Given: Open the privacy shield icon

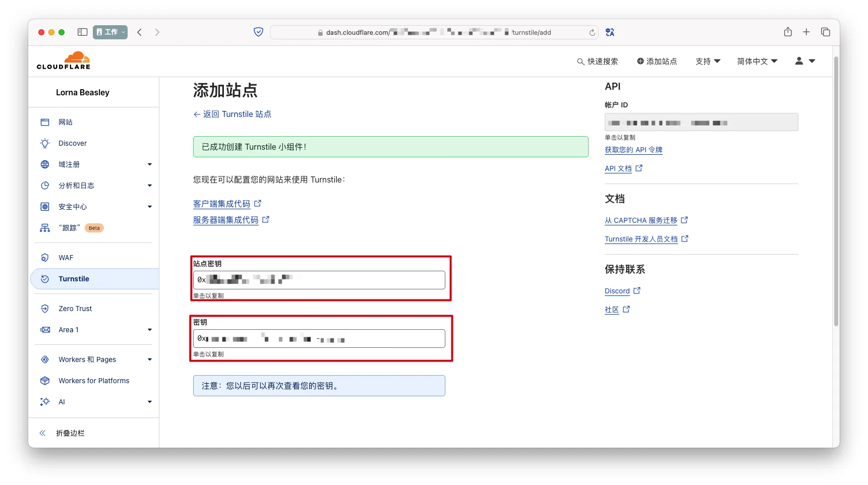Looking at the screenshot, I should point(258,32).
